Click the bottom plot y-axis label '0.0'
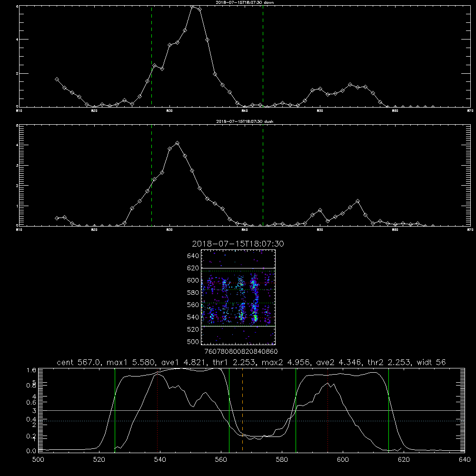This screenshot has height=476, width=476. pos(31,451)
